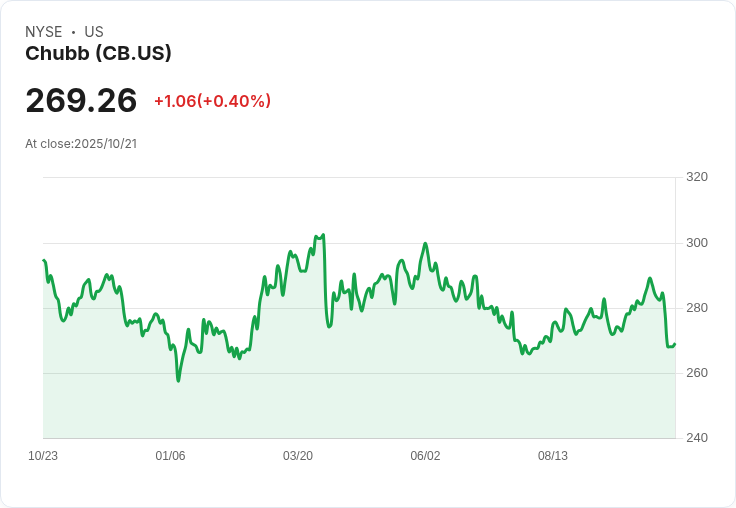Click the 03/20 date on x-axis
Image resolution: width=736 pixels, height=508 pixels.
pyautogui.click(x=298, y=456)
